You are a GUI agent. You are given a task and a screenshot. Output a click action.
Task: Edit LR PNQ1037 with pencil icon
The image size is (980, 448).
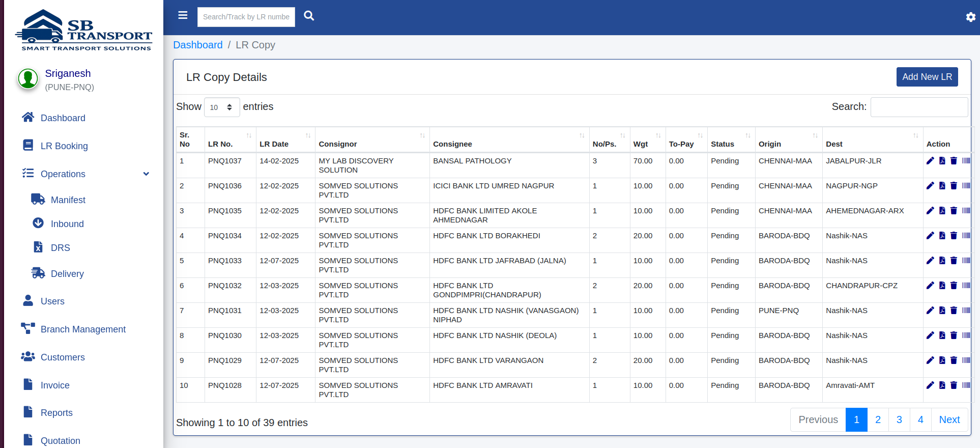[930, 161]
